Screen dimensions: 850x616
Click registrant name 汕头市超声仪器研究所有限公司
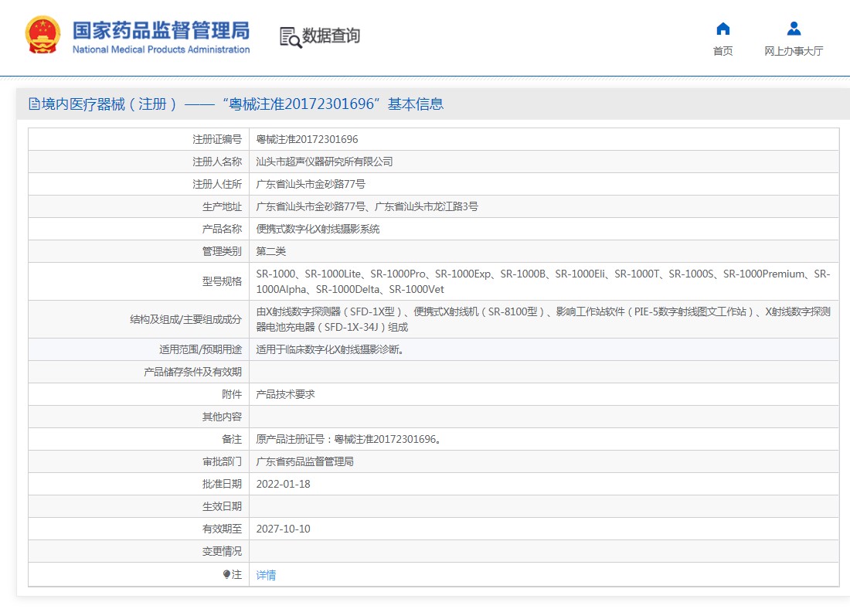(x=325, y=162)
